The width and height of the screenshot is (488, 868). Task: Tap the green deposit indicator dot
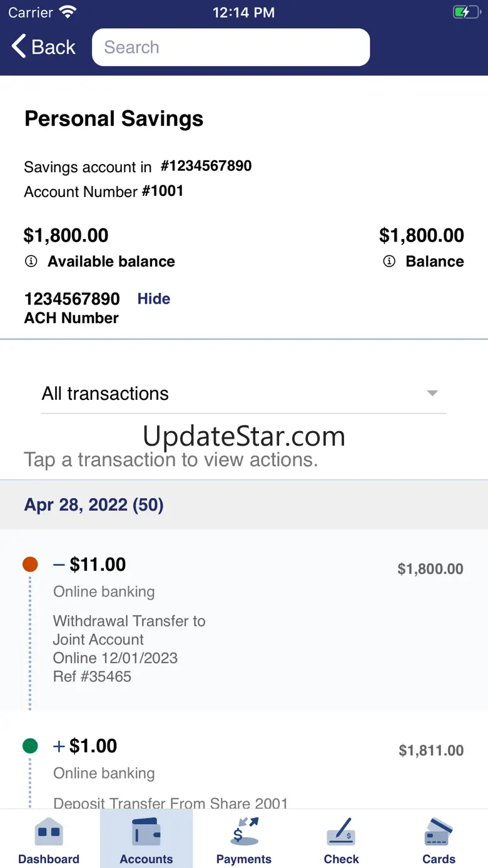point(30,746)
